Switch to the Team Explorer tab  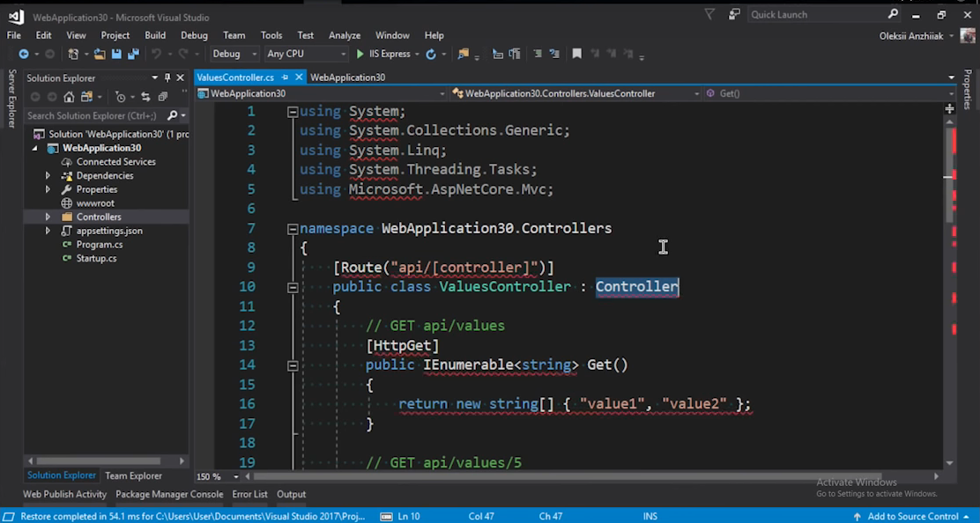[x=133, y=476]
